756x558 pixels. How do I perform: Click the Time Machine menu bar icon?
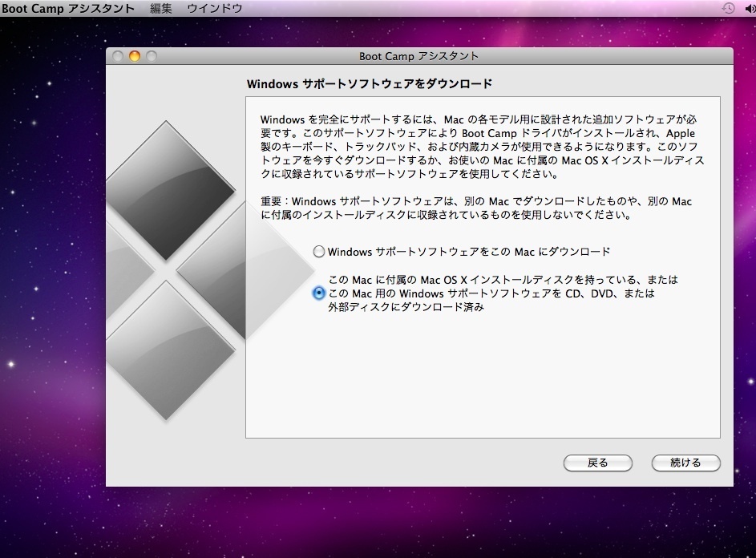point(728,8)
